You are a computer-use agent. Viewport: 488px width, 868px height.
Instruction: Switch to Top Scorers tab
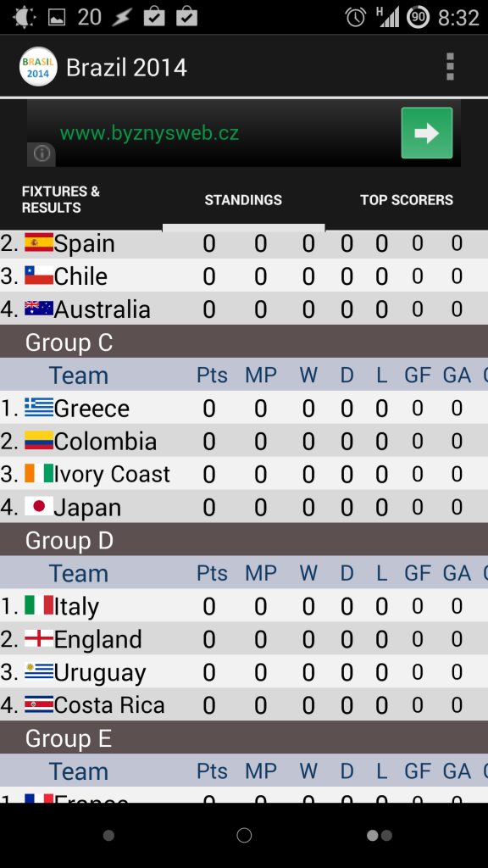407,200
